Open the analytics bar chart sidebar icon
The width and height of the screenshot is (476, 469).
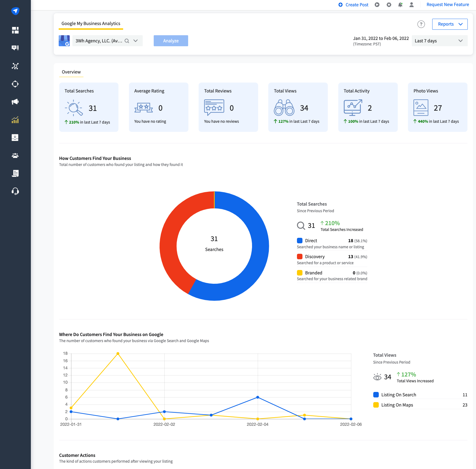(x=15, y=120)
